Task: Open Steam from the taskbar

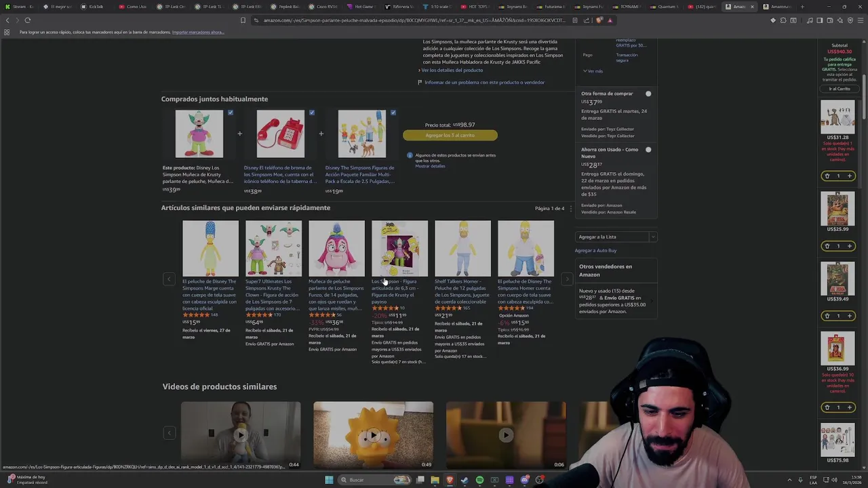Action: (465, 480)
